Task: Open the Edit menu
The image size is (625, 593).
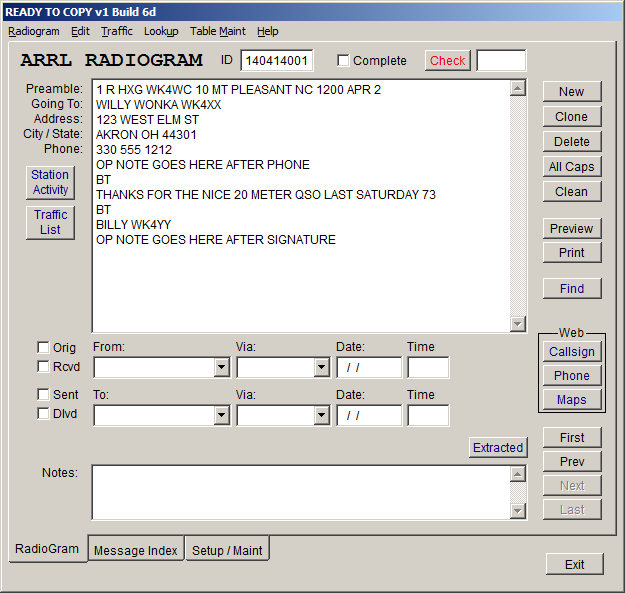Action: [x=81, y=31]
